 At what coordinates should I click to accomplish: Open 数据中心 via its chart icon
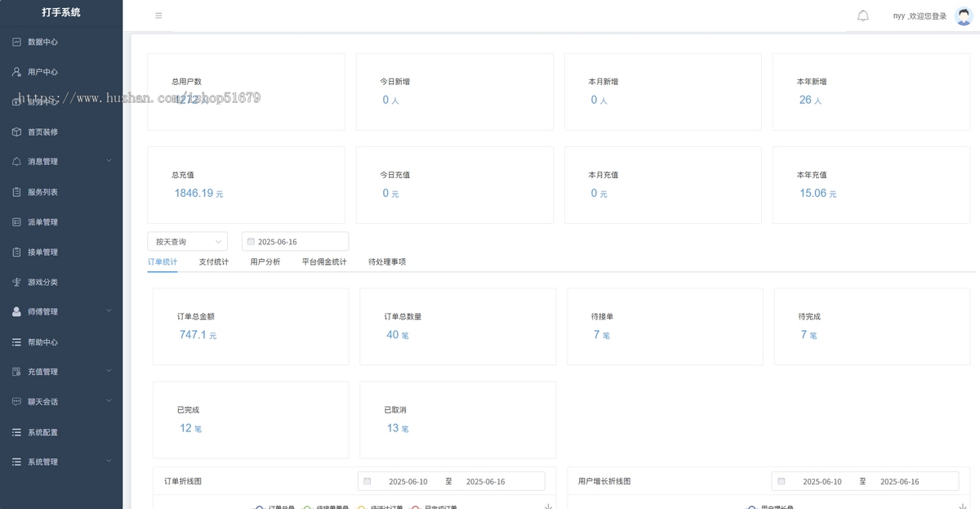(16, 42)
